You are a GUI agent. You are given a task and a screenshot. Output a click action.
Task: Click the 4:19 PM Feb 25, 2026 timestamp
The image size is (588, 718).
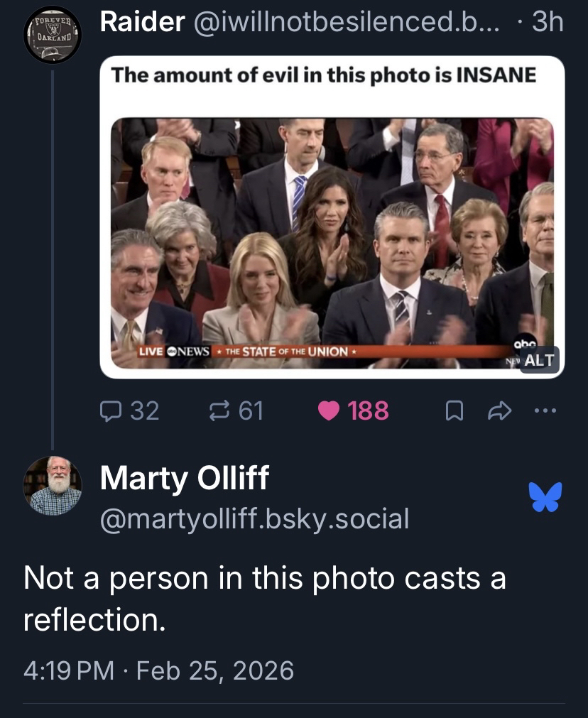(x=158, y=670)
